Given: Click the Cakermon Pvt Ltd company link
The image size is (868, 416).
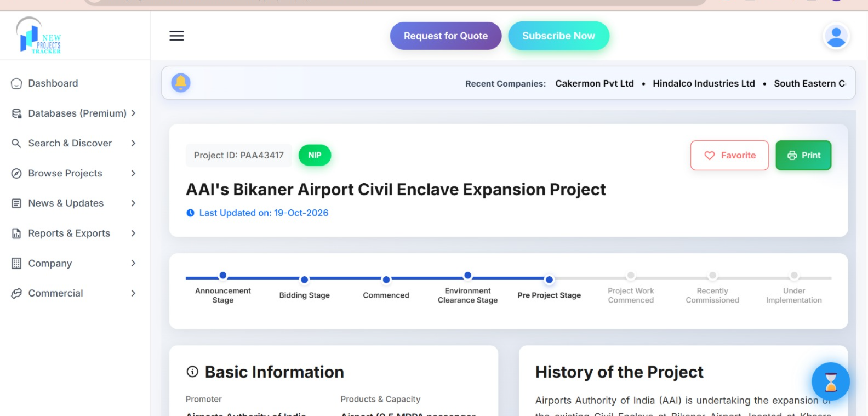Looking at the screenshot, I should pyautogui.click(x=595, y=83).
